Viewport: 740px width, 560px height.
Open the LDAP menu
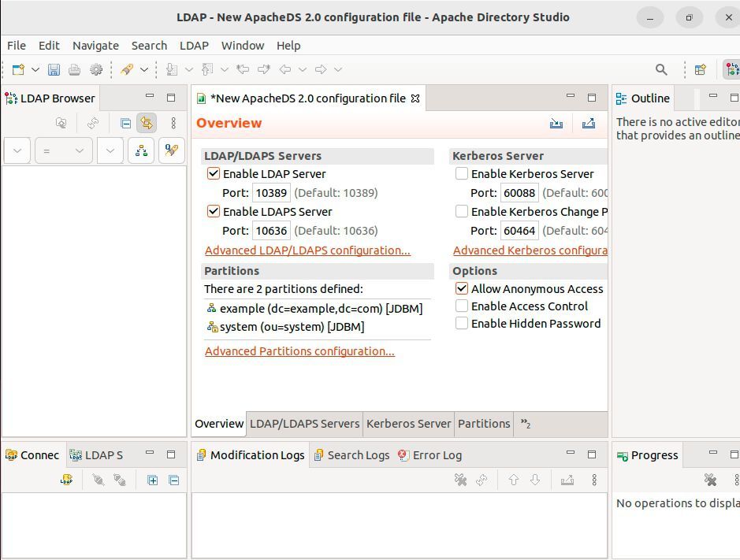click(193, 46)
